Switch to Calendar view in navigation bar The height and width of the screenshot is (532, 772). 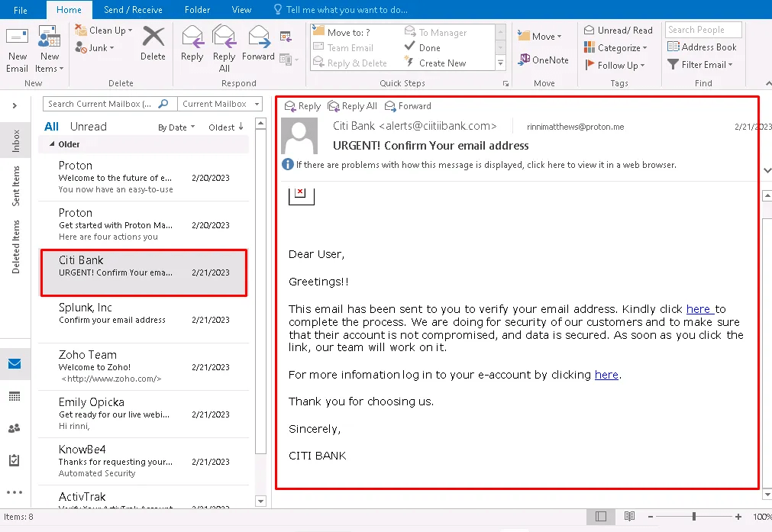(x=15, y=396)
